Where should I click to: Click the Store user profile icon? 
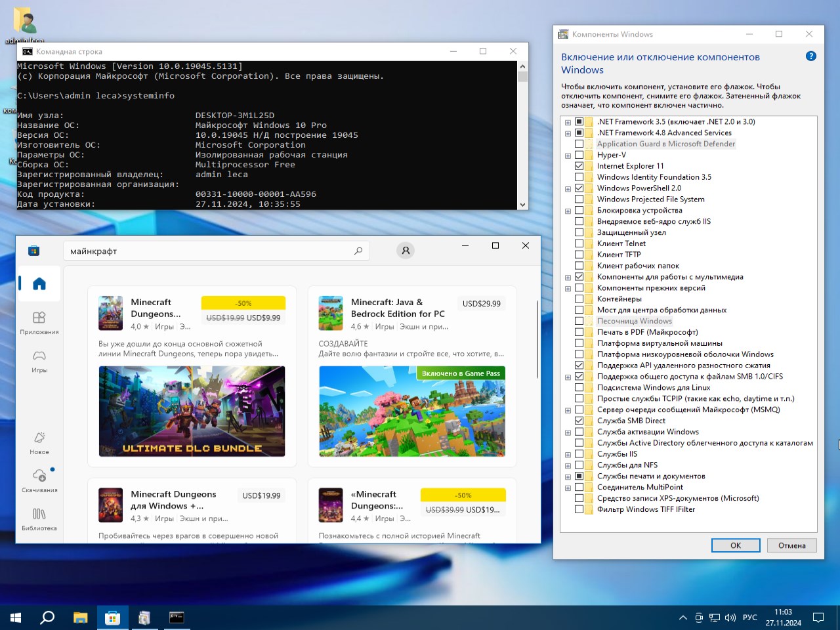tap(406, 251)
